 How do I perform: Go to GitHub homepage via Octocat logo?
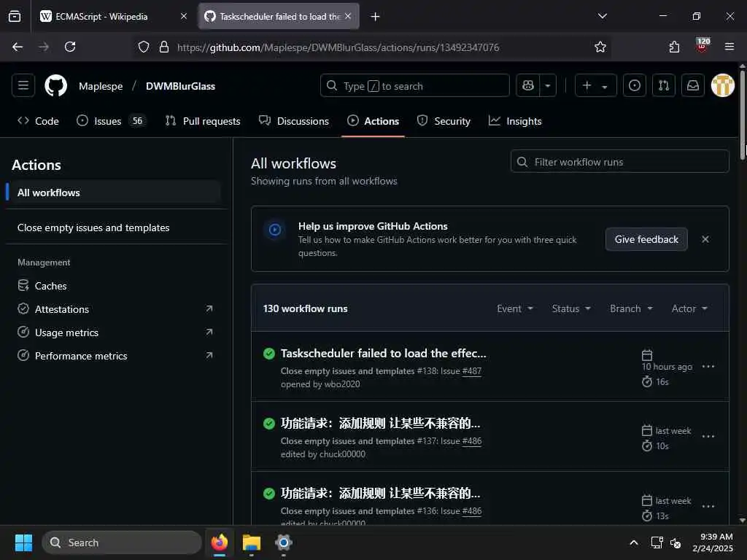(x=55, y=86)
